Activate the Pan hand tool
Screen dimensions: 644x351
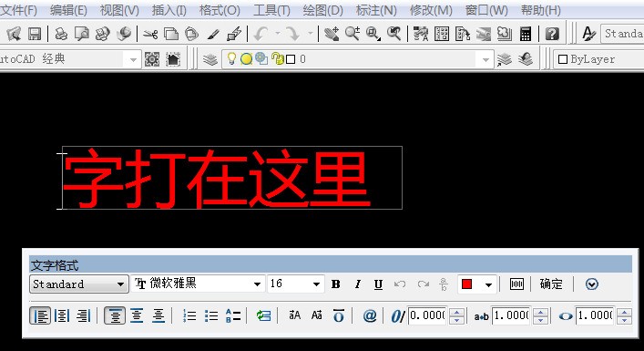coord(331,34)
